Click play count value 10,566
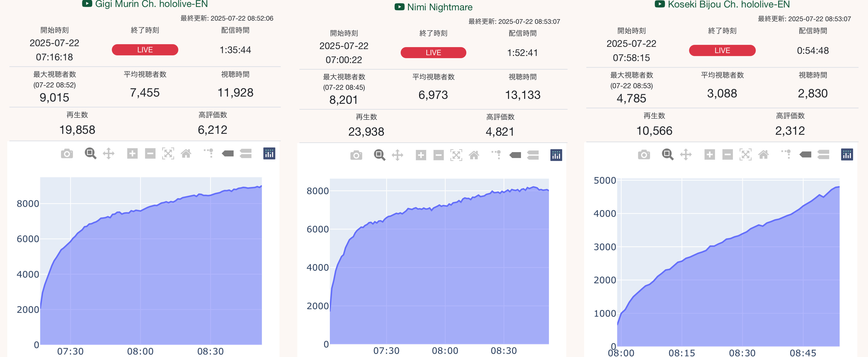The image size is (868, 357). click(x=654, y=131)
